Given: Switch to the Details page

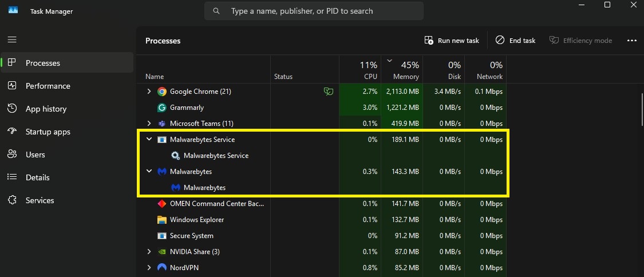Looking at the screenshot, I should click(x=67, y=177).
